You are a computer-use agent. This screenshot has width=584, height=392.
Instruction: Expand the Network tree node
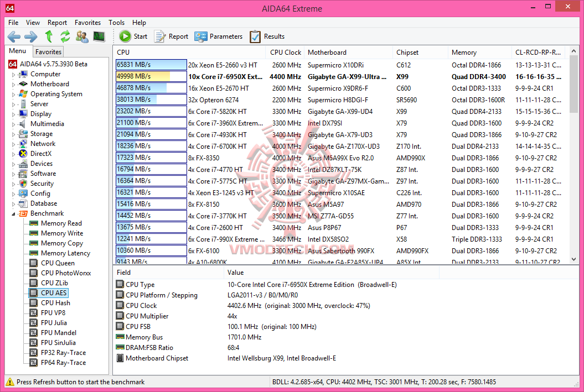pyautogui.click(x=14, y=144)
